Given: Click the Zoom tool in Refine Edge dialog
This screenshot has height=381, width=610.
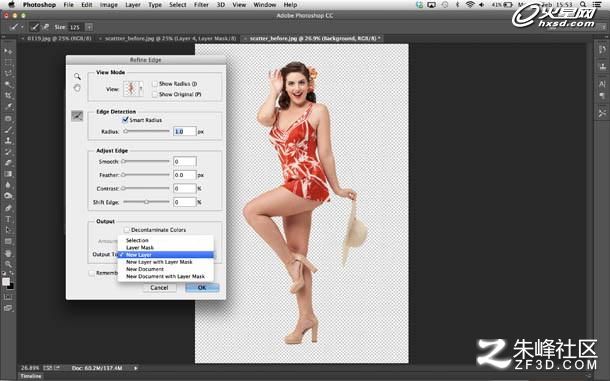Looking at the screenshot, I should click(x=77, y=76).
